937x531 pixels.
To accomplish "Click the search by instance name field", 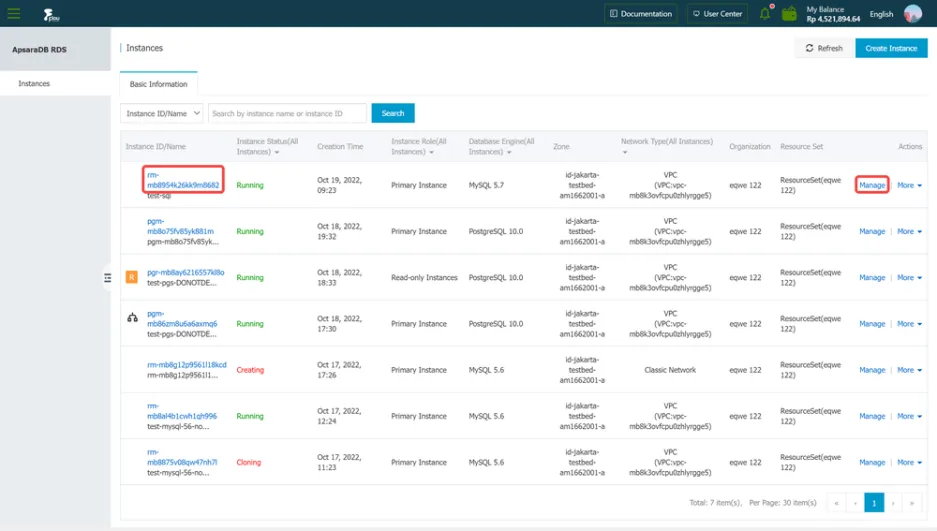I will click(x=287, y=113).
